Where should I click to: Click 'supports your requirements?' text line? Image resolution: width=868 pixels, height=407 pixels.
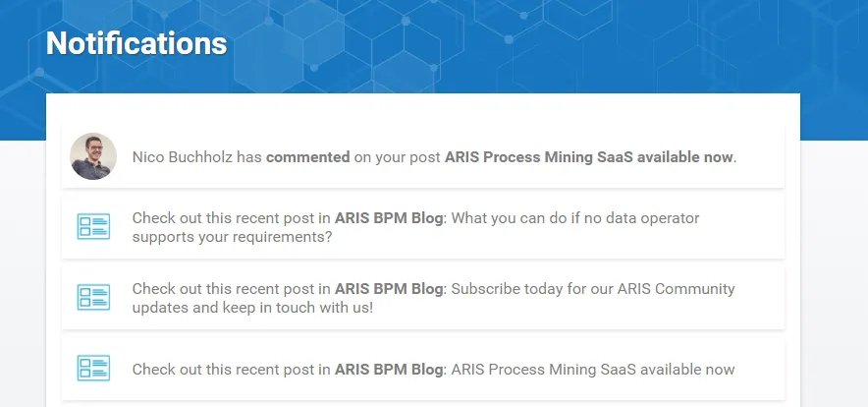pyautogui.click(x=232, y=237)
